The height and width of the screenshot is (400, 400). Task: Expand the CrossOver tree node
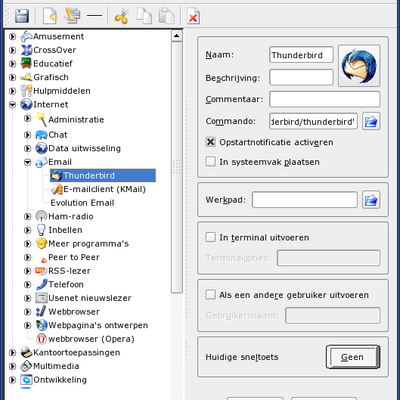pyautogui.click(x=12, y=50)
